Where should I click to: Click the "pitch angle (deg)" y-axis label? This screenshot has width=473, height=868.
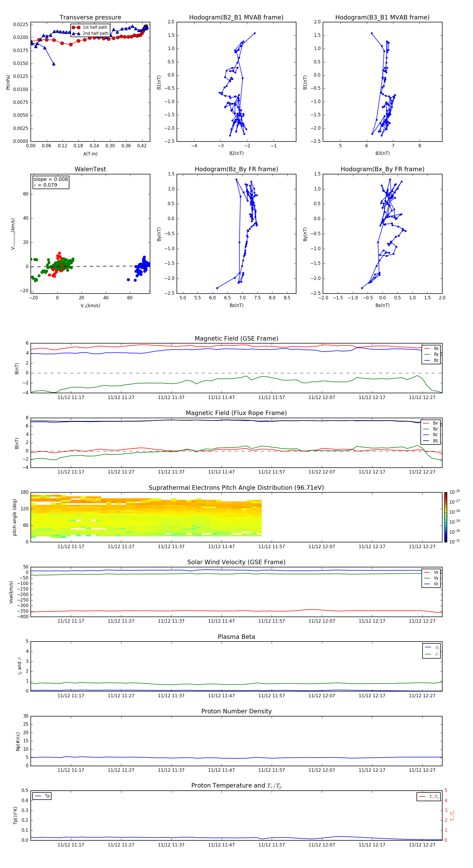tap(14, 517)
